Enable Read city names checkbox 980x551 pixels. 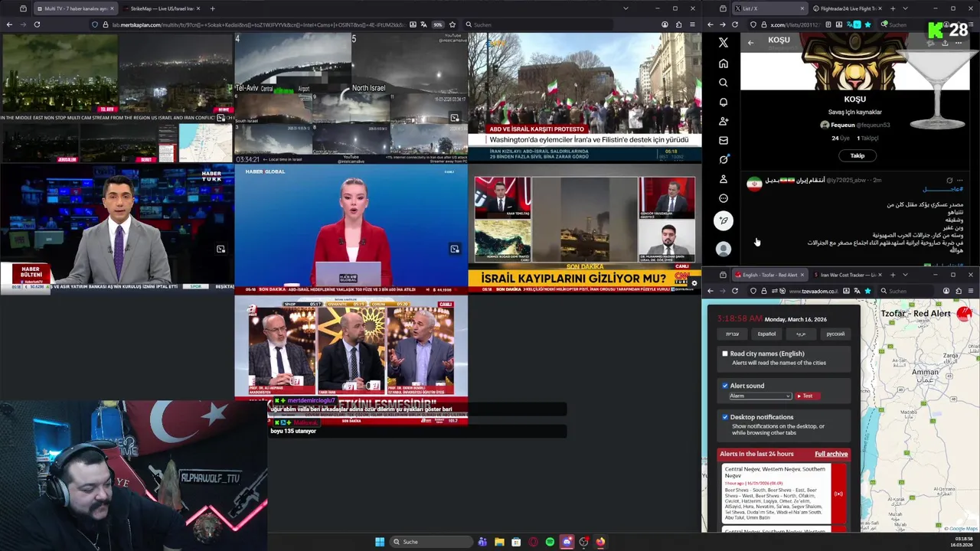click(x=725, y=354)
